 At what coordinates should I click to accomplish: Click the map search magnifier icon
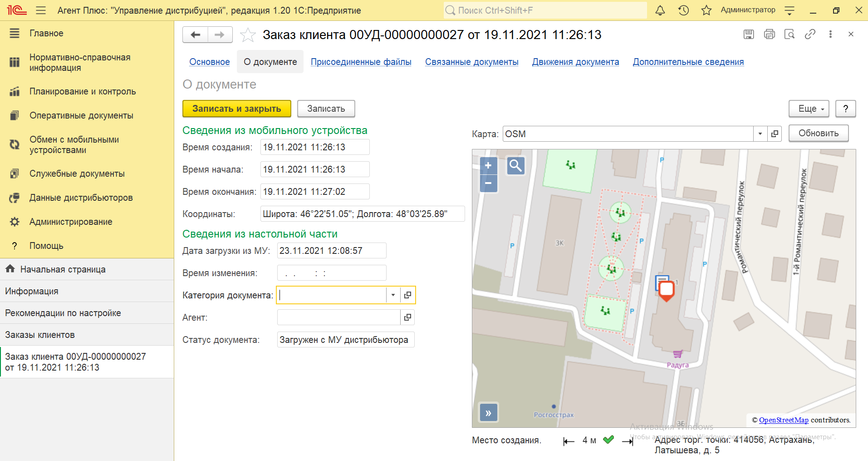(515, 166)
